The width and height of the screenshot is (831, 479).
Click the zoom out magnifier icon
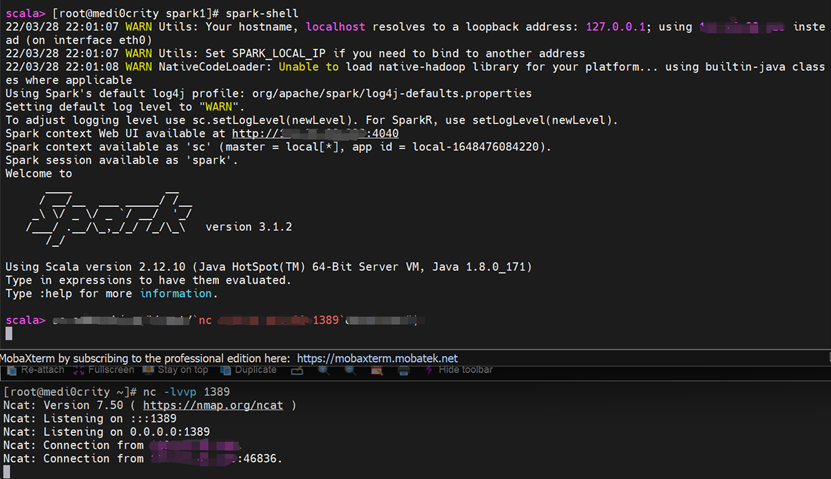tap(350, 370)
